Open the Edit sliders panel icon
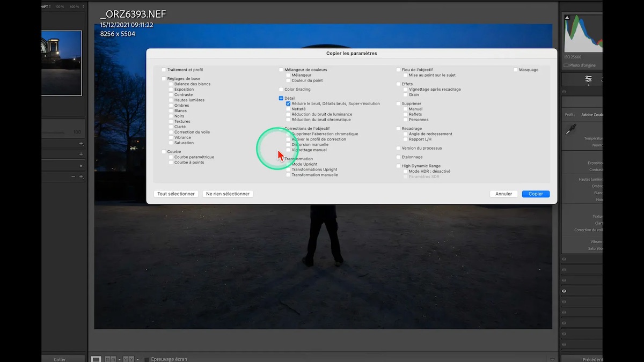 589,79
